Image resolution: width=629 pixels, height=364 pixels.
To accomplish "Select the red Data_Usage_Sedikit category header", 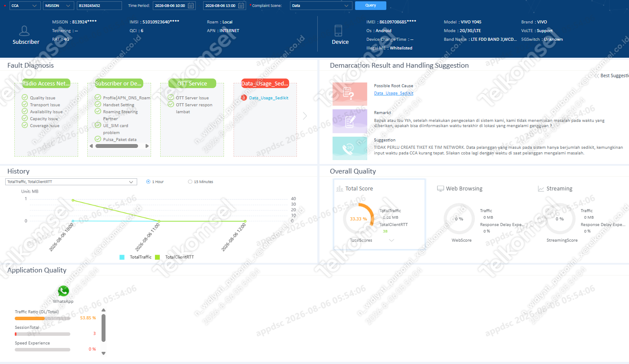I will (x=265, y=83).
